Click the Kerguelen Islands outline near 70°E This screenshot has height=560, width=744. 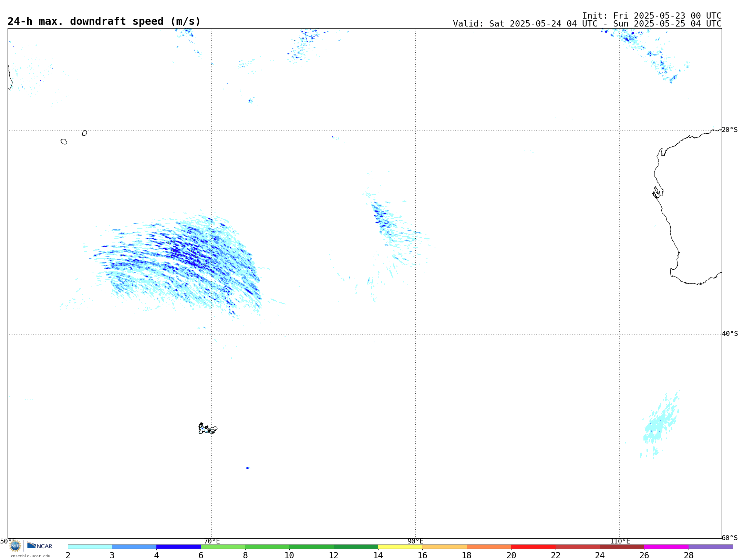[x=208, y=428]
